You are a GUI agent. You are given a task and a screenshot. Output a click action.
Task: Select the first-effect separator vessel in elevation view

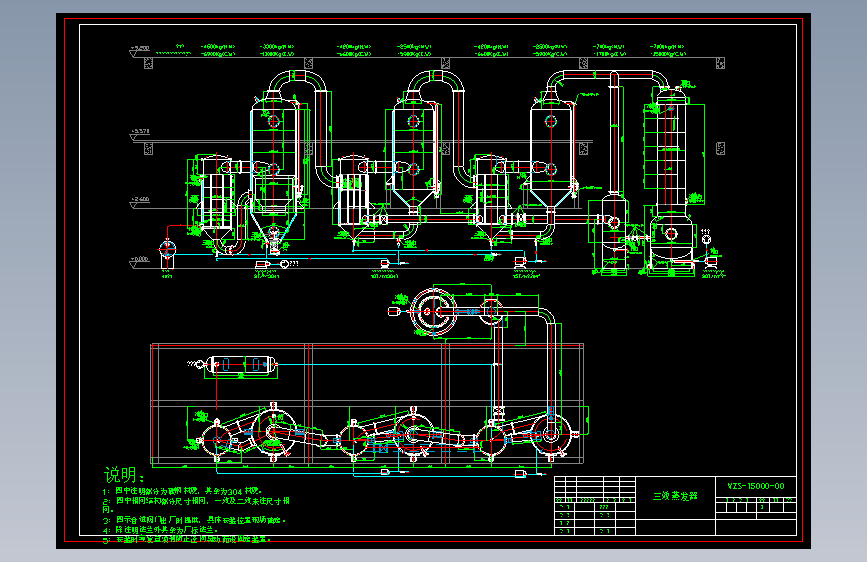[274, 171]
